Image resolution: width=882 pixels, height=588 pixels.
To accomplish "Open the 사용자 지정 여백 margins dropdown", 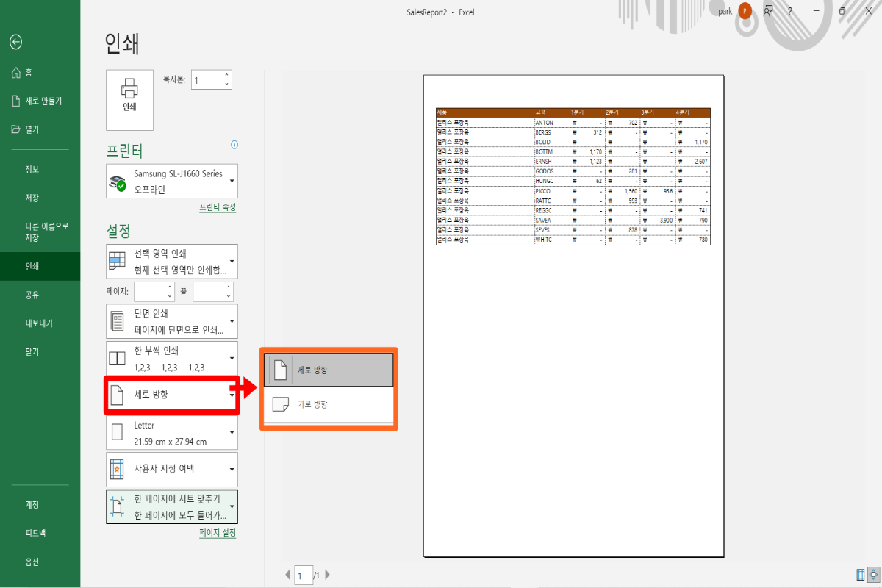I will (172, 469).
